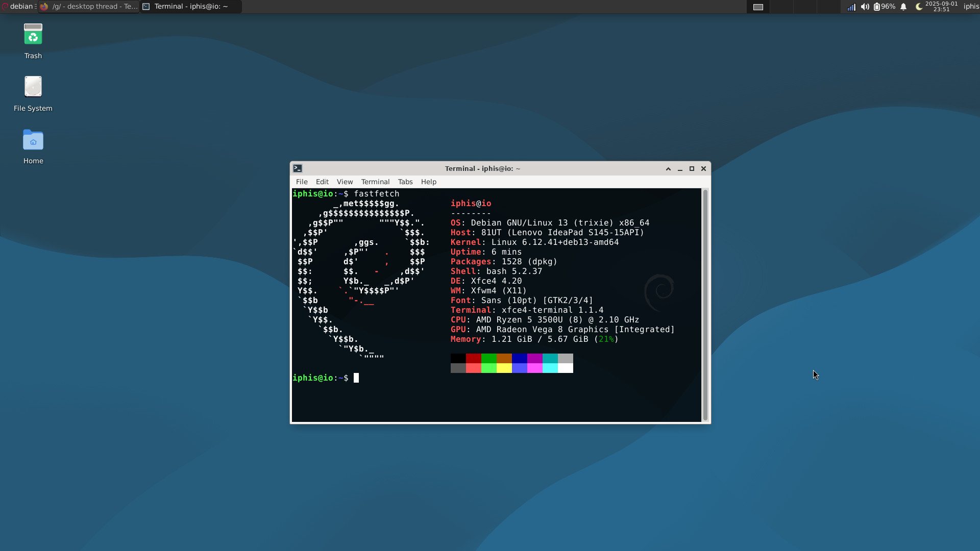The height and width of the screenshot is (551, 980).
Task: Click the Host line 81UT Lenovo IdeaPad
Action: (x=547, y=233)
